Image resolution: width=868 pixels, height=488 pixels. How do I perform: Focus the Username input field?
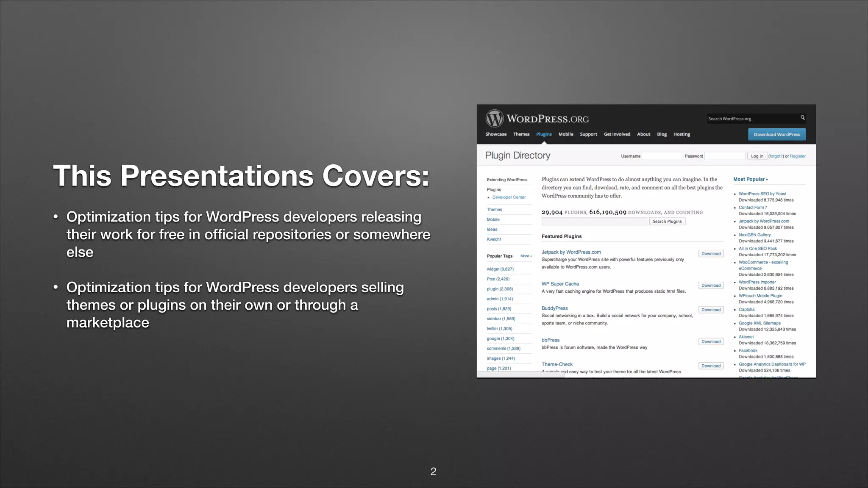pos(662,156)
